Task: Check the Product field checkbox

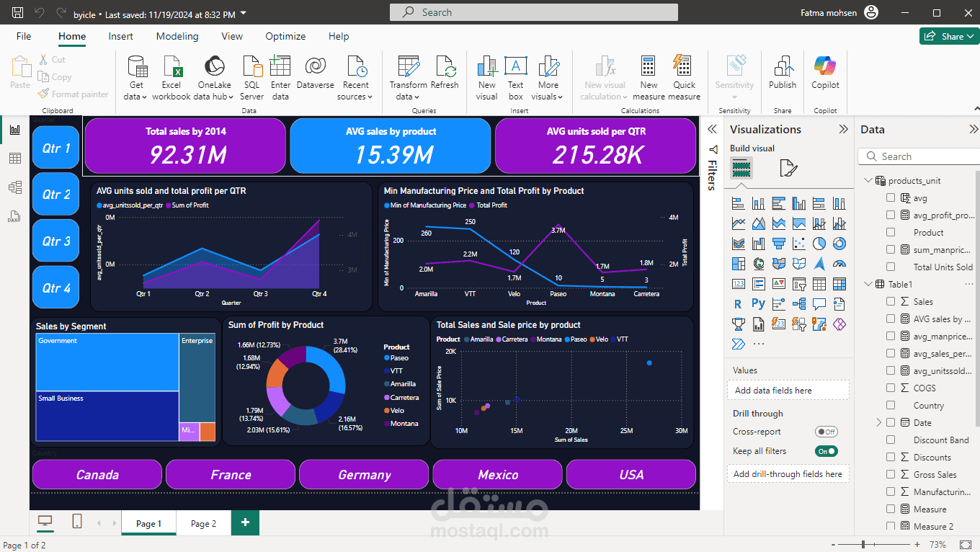Action: [891, 232]
